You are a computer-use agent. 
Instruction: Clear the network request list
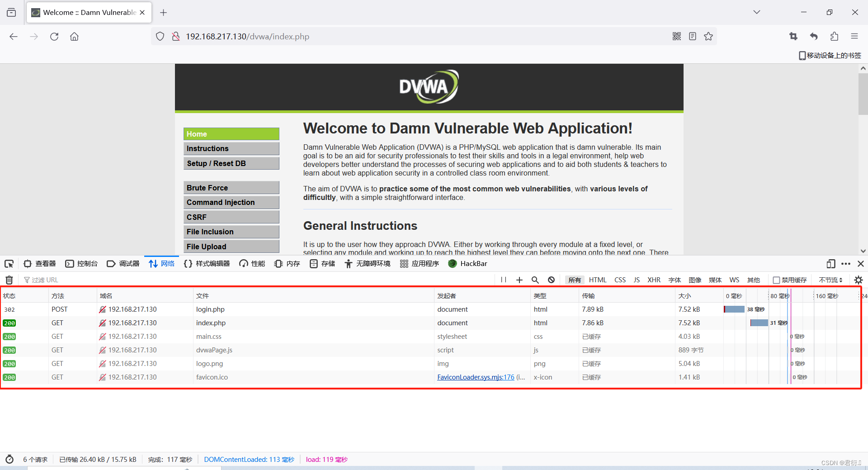pos(9,280)
